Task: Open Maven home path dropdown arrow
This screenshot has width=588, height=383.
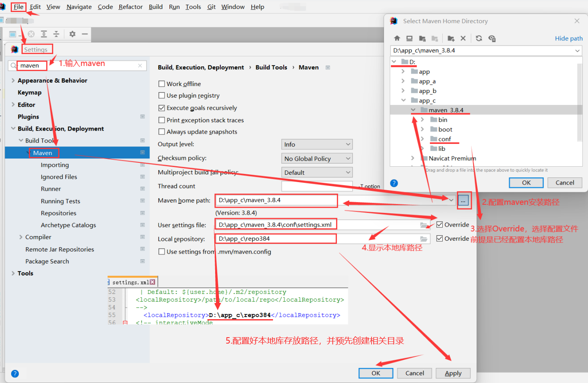Action: (451, 200)
